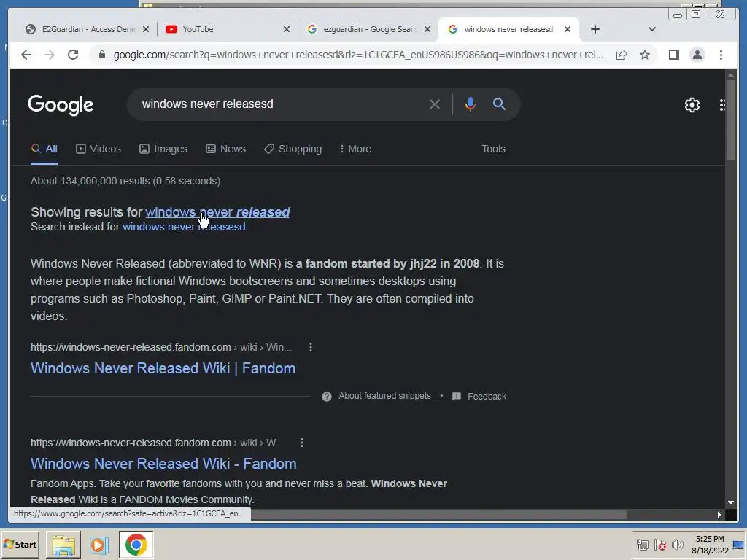Image resolution: width=747 pixels, height=560 pixels.
Task: Click the browser forward arrow
Action: click(x=50, y=55)
